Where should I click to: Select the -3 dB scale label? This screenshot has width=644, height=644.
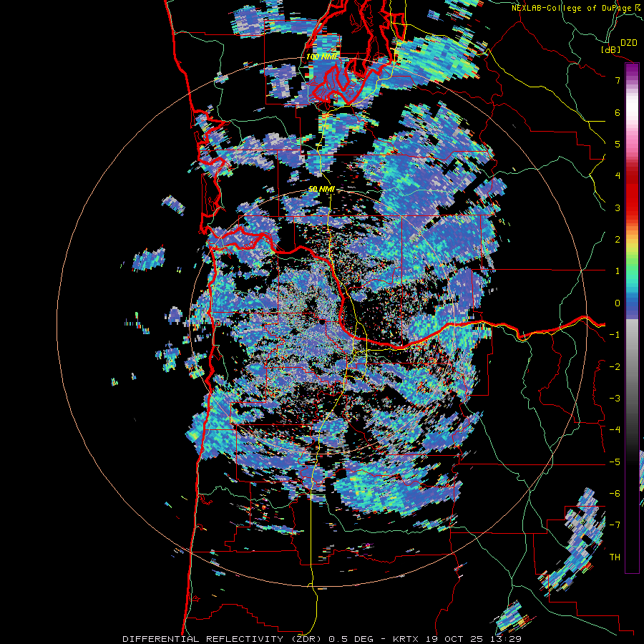coord(615,399)
